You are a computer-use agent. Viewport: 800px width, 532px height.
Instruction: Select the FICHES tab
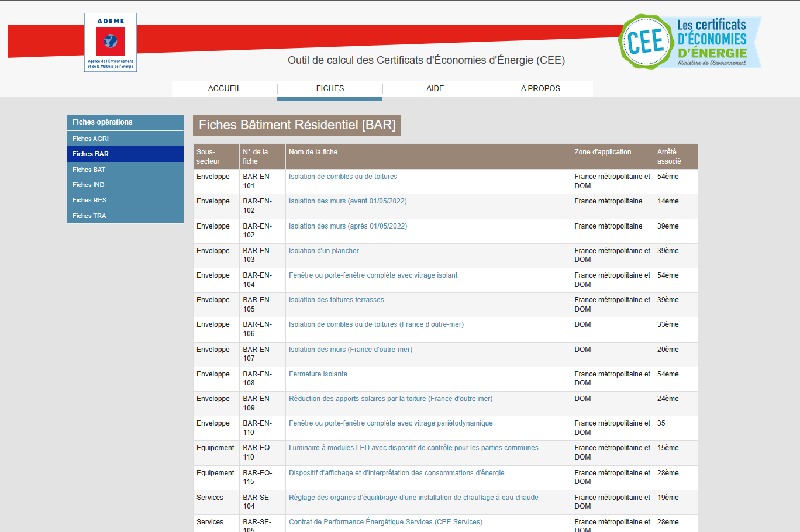[x=330, y=88]
